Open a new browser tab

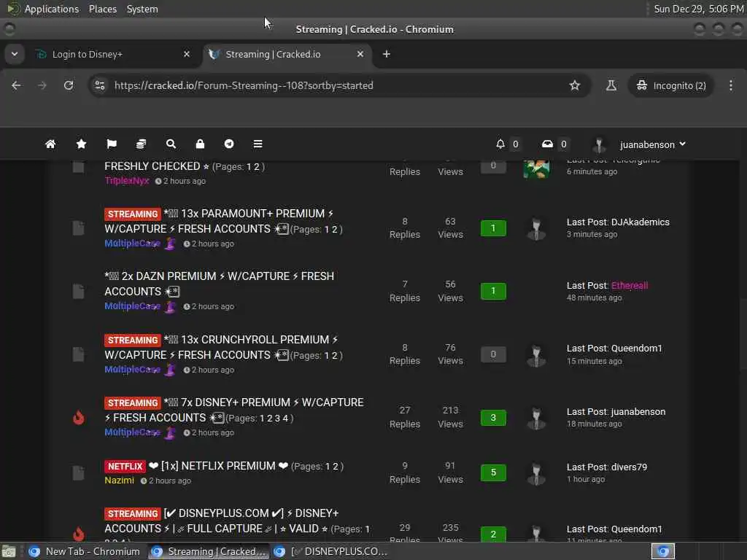(x=387, y=54)
